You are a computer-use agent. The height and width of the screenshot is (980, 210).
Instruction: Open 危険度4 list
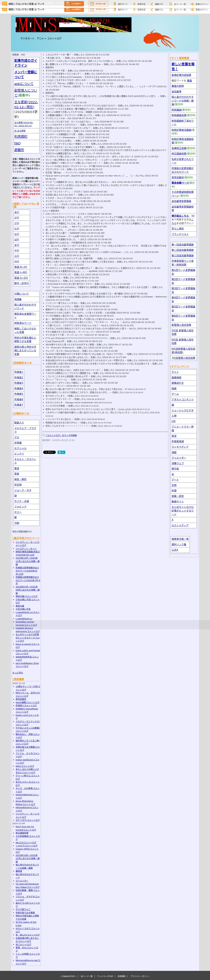[x=19, y=388]
